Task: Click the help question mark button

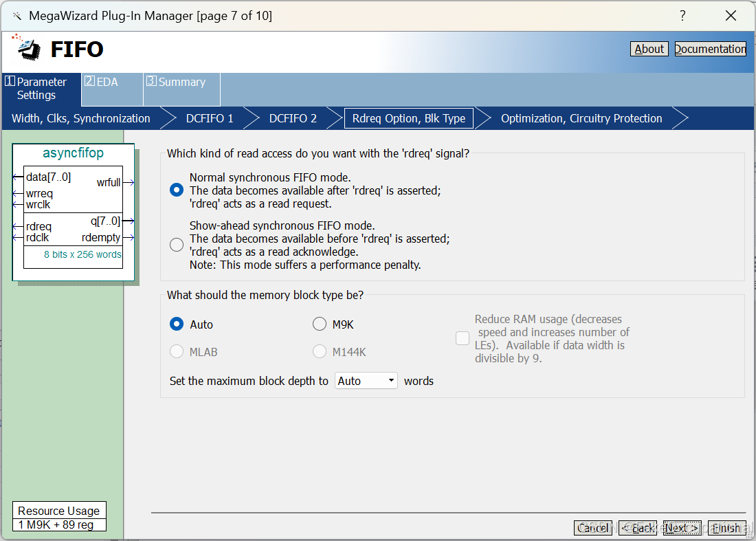Action: point(682,15)
